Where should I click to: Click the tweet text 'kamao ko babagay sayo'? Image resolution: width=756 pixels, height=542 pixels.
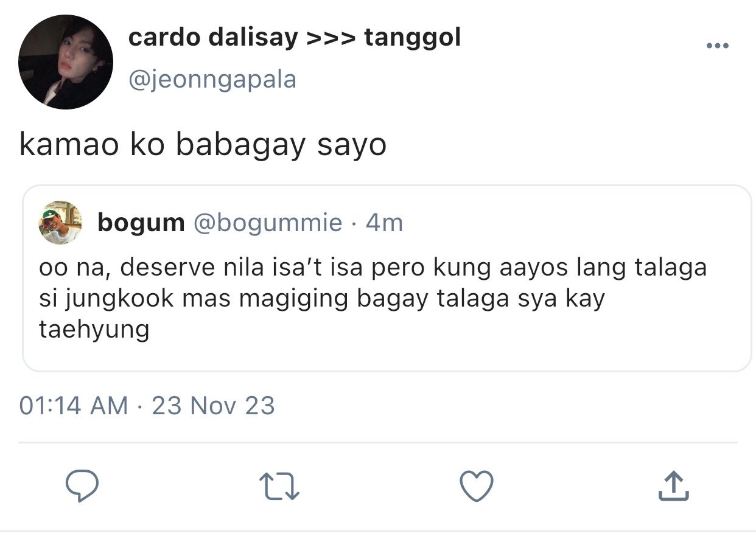click(203, 145)
